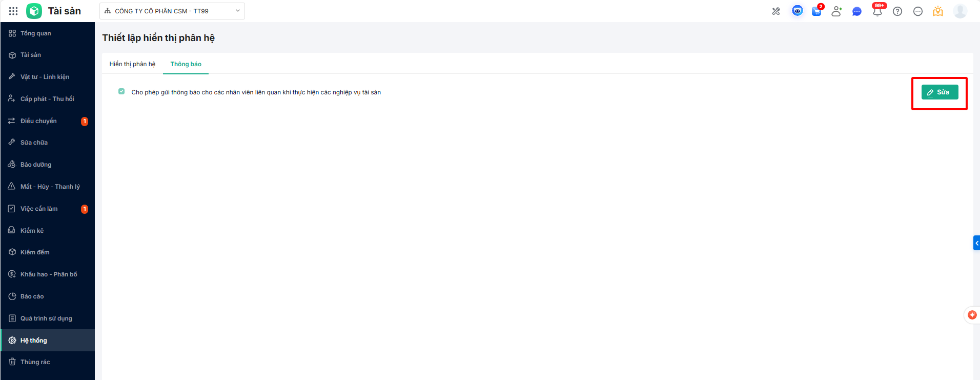This screenshot has width=980, height=380.
Task: Select the Thông báo tab
Action: pos(186,64)
